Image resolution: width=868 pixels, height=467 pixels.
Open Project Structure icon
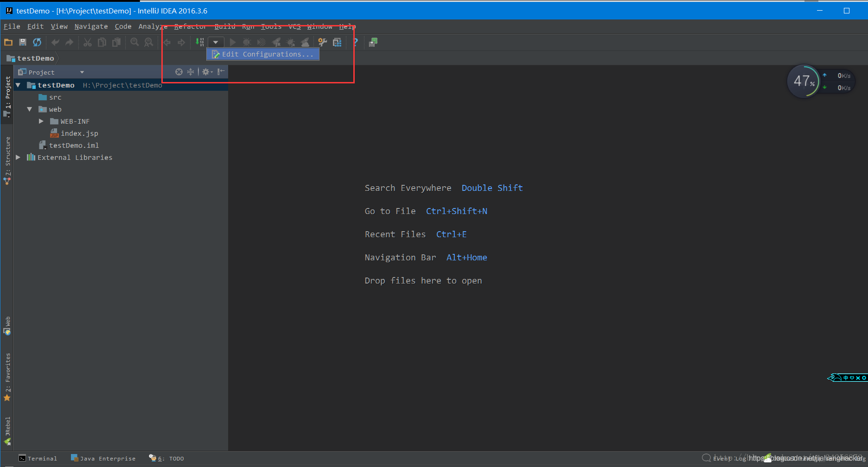click(337, 42)
